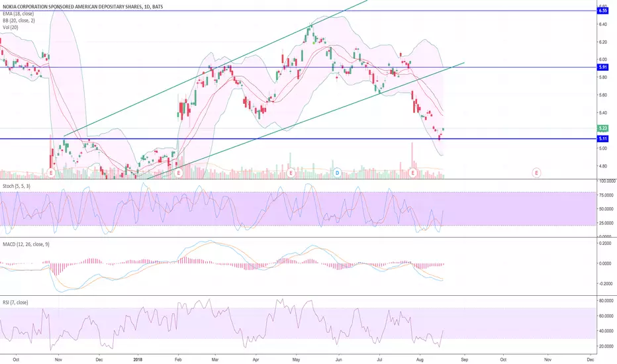Click the Feb label on time axis
This screenshot has height=364, width=617.
tap(178, 359)
